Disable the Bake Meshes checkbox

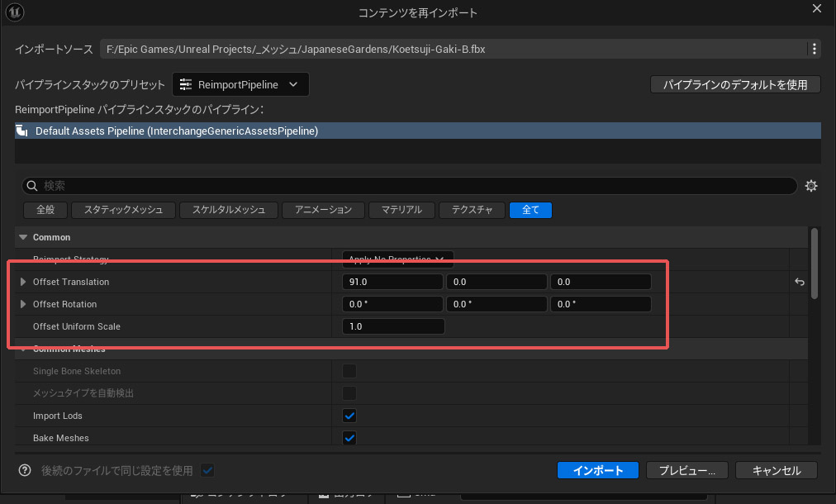click(x=349, y=438)
